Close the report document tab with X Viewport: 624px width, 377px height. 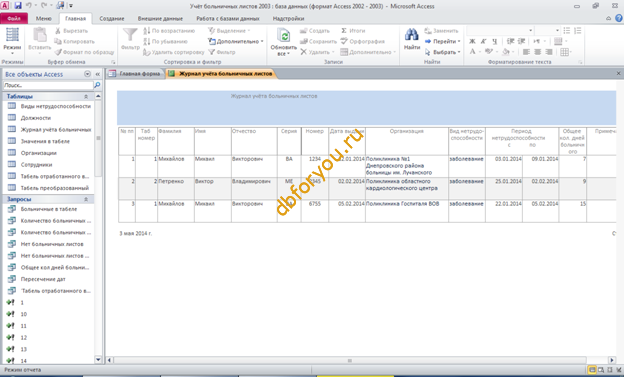(x=618, y=74)
